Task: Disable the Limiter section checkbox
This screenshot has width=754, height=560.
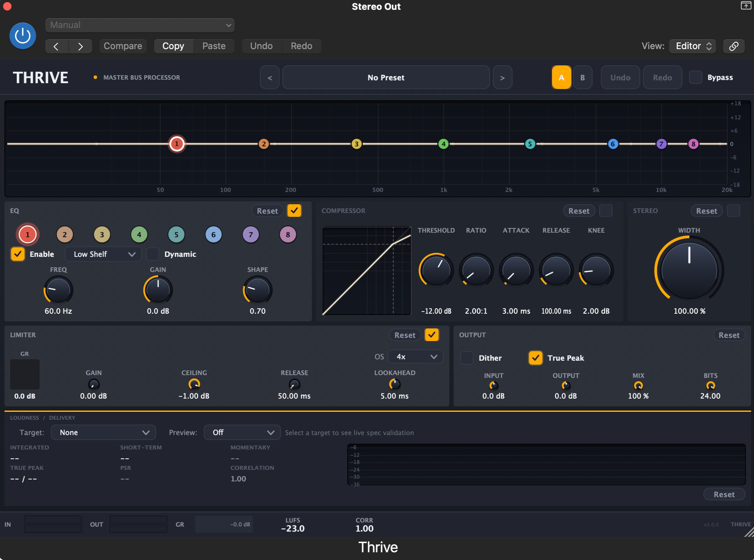Action: 432,335
